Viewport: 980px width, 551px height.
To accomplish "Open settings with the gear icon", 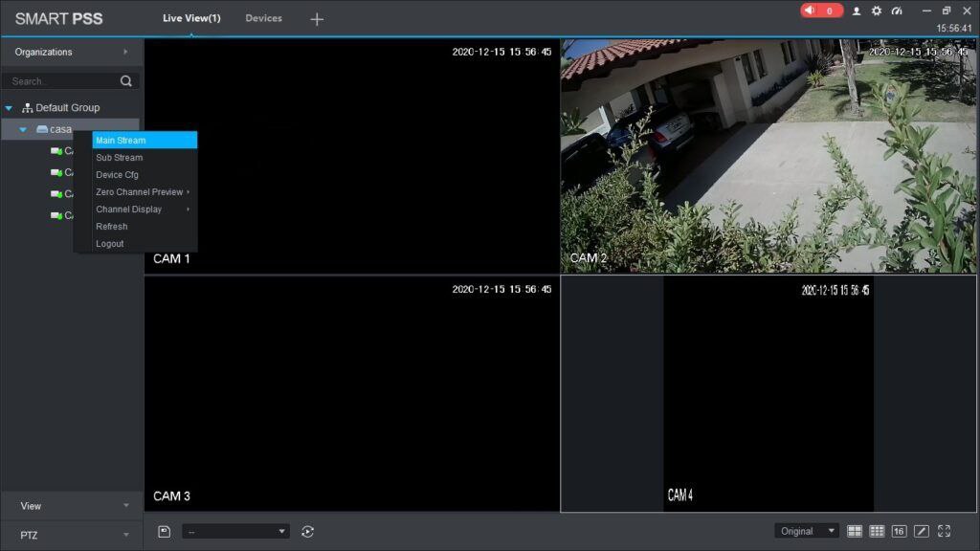I will pos(877,11).
